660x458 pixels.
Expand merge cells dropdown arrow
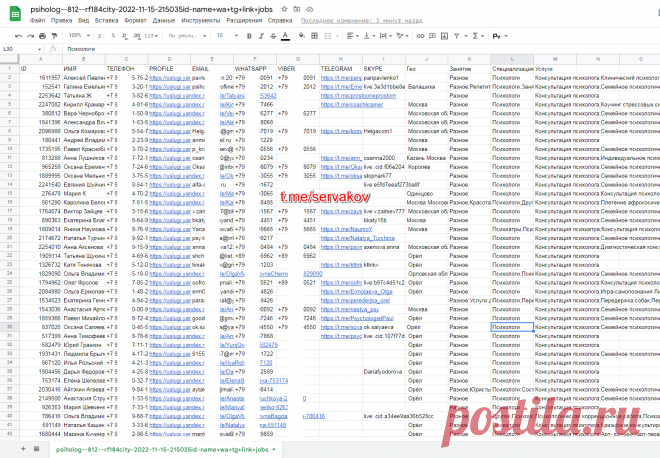coord(337,36)
